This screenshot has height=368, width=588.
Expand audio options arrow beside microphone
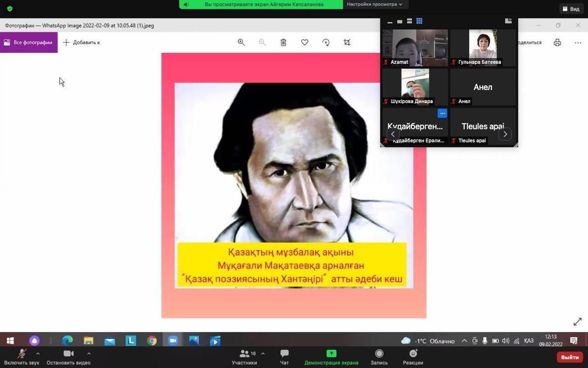(38, 353)
